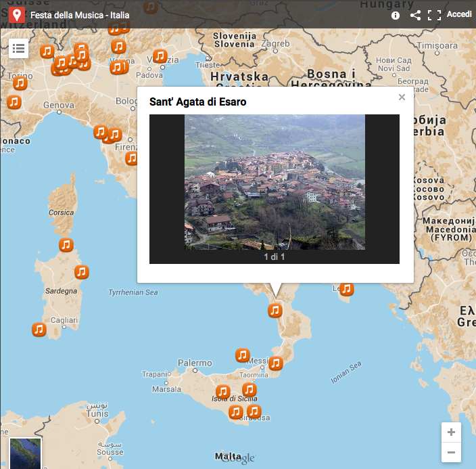Click the Festa della Musica map title

[x=79, y=15]
